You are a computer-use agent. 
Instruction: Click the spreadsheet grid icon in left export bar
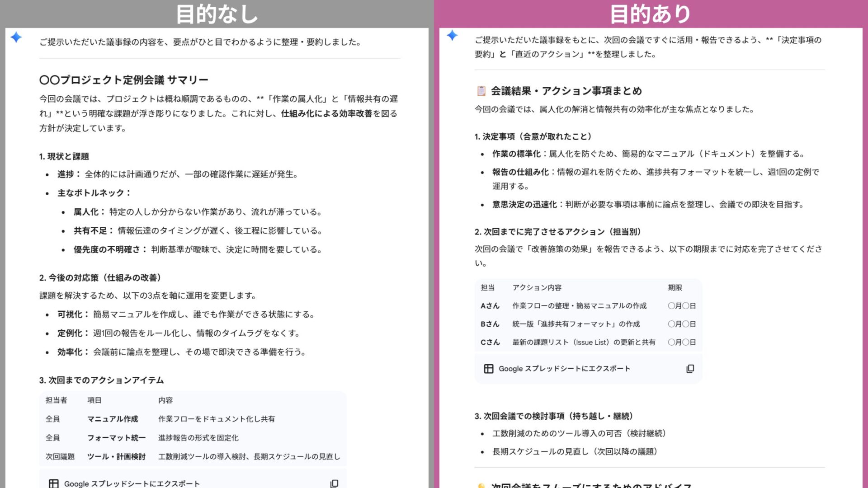coord(54,483)
